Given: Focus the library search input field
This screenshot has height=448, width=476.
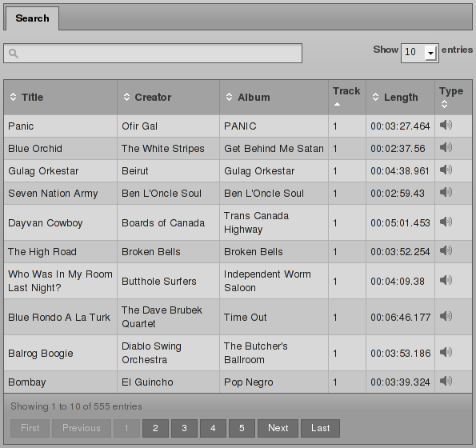Looking at the screenshot, I should pyautogui.click(x=153, y=54).
